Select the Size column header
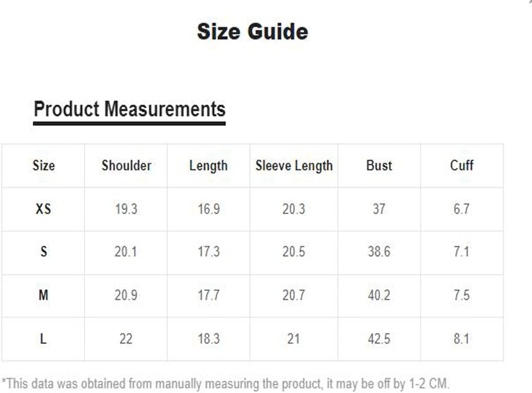The height and width of the screenshot is (393, 532). point(43,165)
